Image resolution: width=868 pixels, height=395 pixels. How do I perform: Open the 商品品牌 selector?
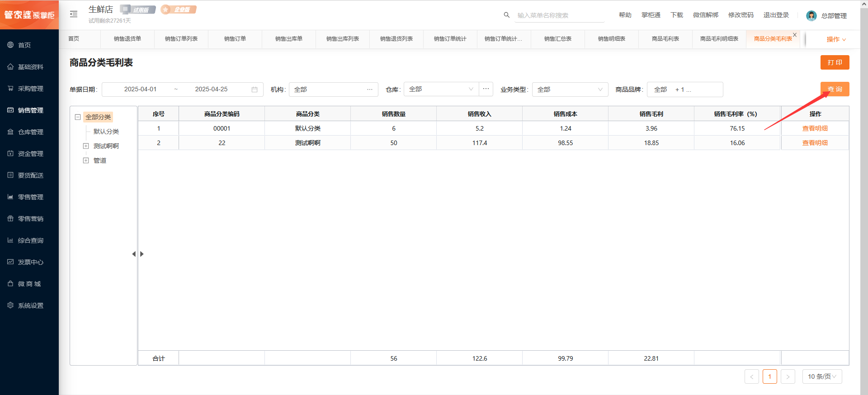685,89
